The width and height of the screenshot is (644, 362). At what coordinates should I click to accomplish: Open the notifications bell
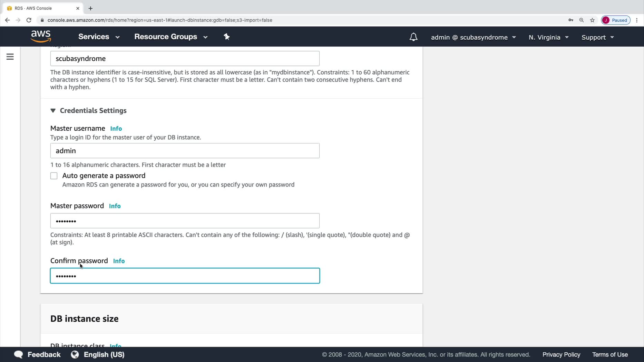[x=413, y=37]
